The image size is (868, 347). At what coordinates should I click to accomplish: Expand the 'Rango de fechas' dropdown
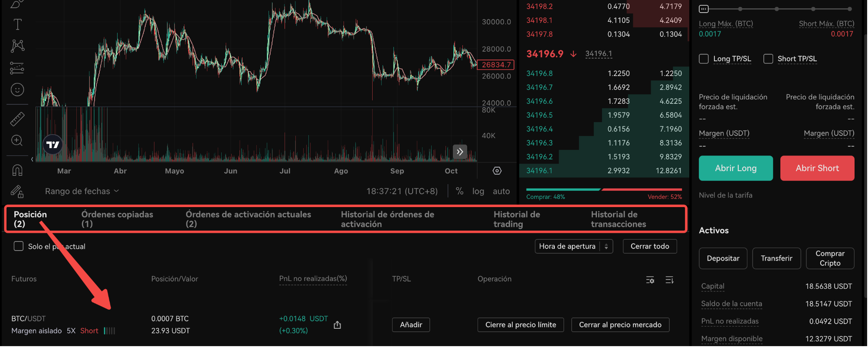point(82,191)
